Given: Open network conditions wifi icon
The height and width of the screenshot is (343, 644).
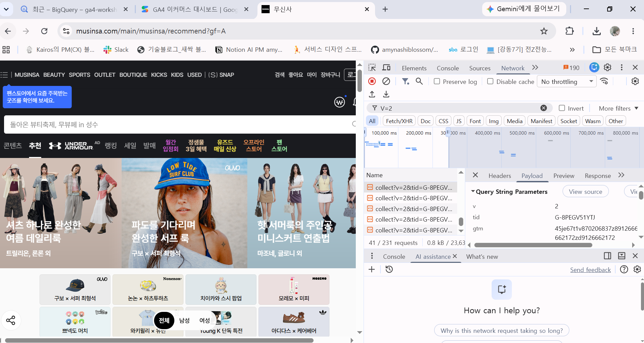Looking at the screenshot, I should click(x=604, y=81).
